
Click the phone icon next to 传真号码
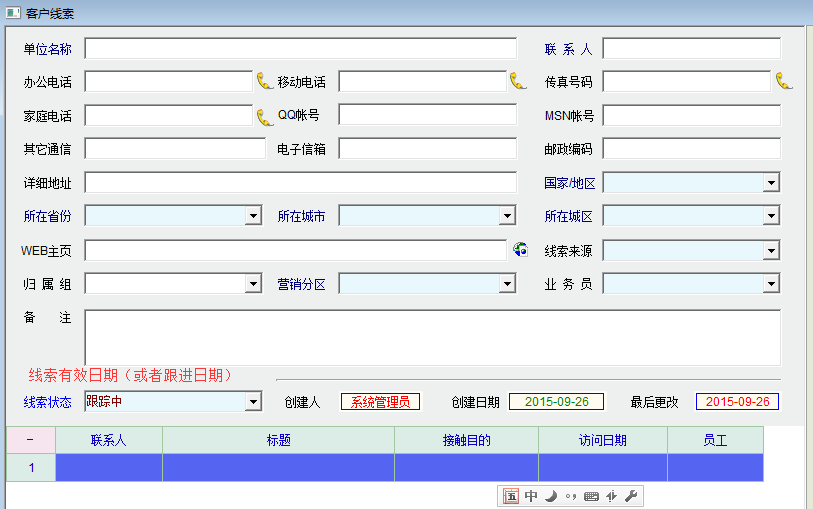(x=784, y=81)
